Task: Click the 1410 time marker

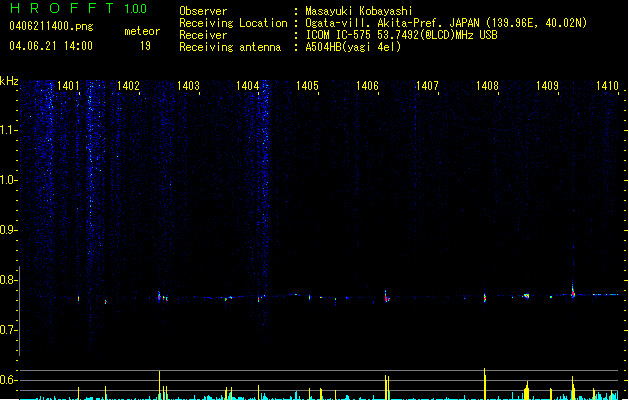Action: pos(607,86)
